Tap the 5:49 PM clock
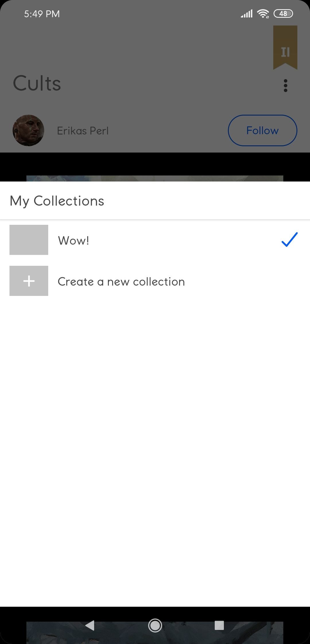Image resolution: width=310 pixels, height=644 pixels. [42, 14]
